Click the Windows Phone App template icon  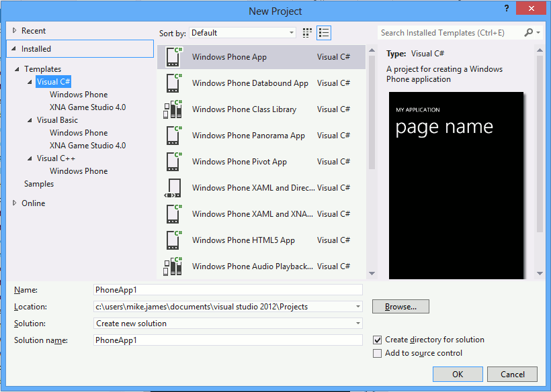tap(173, 57)
